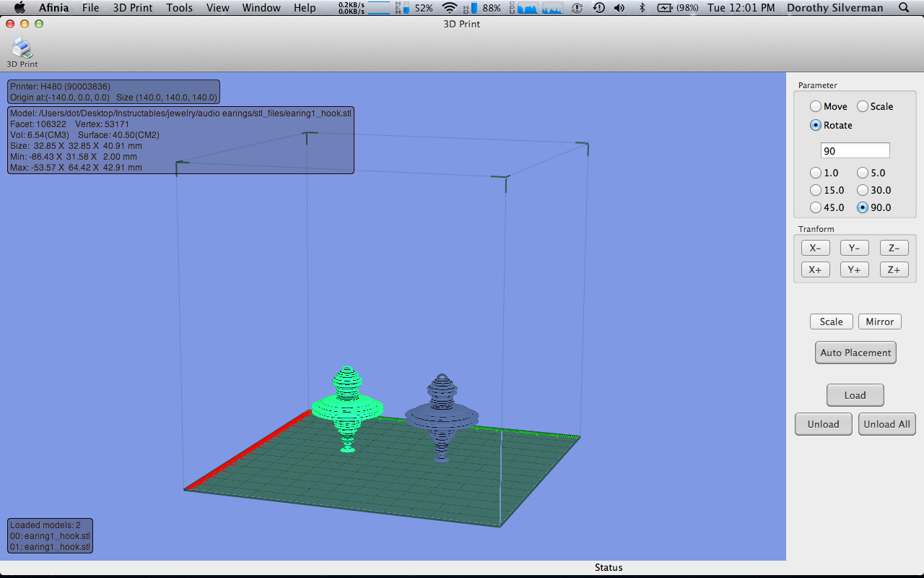Click the memory 52% indicator

414,8
